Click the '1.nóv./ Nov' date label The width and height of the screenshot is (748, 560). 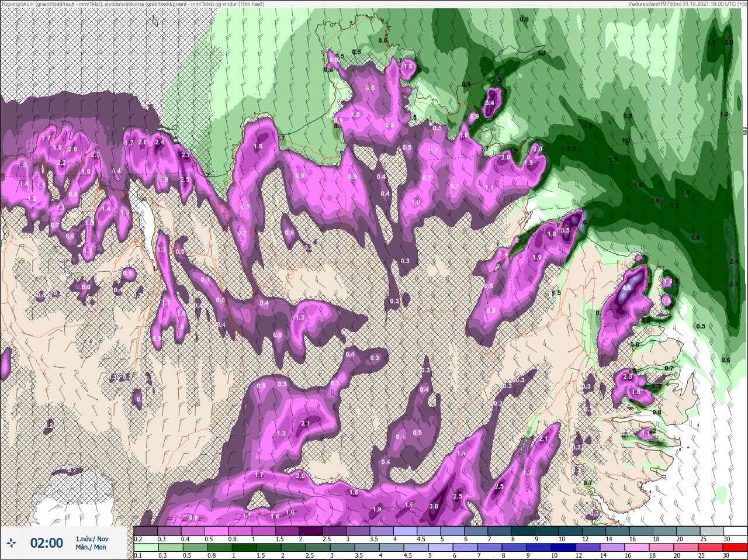[92, 538]
